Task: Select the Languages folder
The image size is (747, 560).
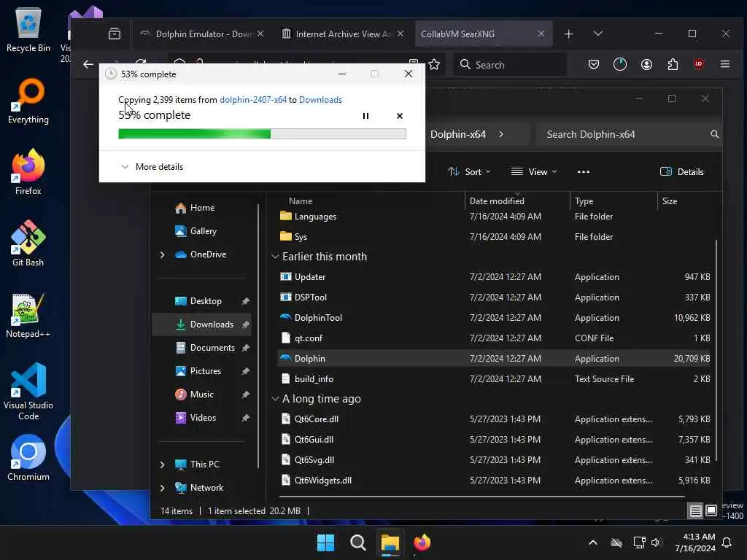Action: [x=494, y=216]
